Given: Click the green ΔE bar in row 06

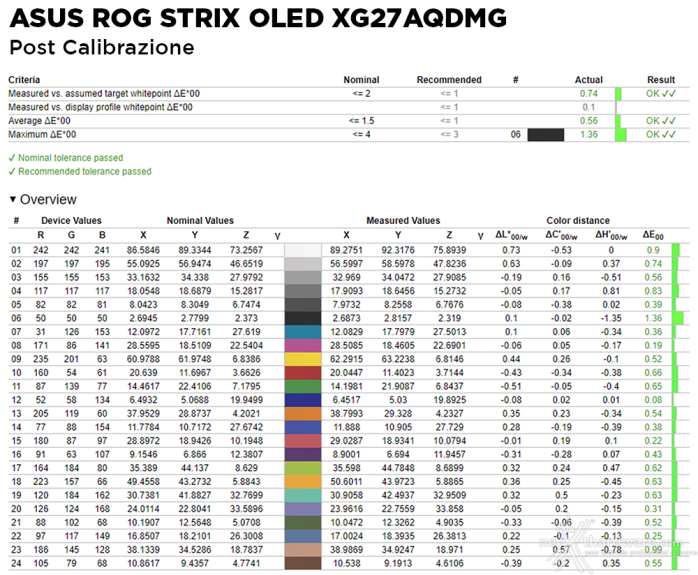Looking at the screenshot, I should point(678,318).
